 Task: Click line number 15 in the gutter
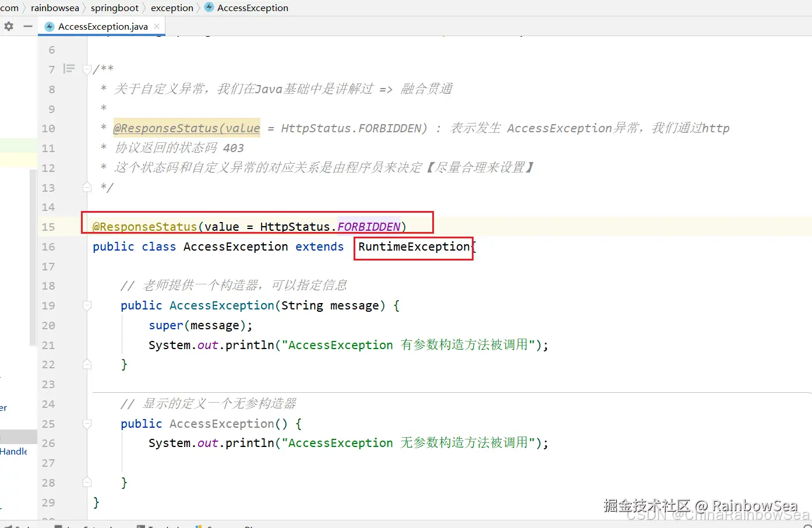coord(48,227)
